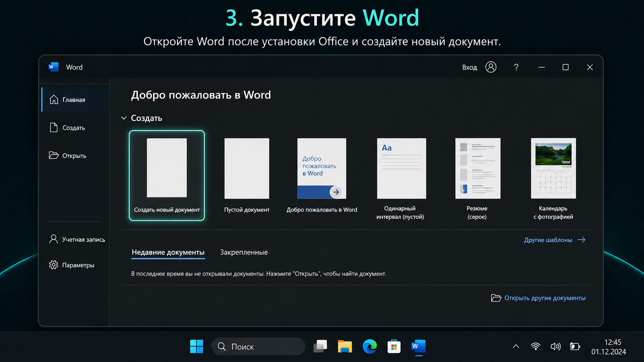Switch to Закрепленные tab
644x362 pixels.
tap(244, 252)
